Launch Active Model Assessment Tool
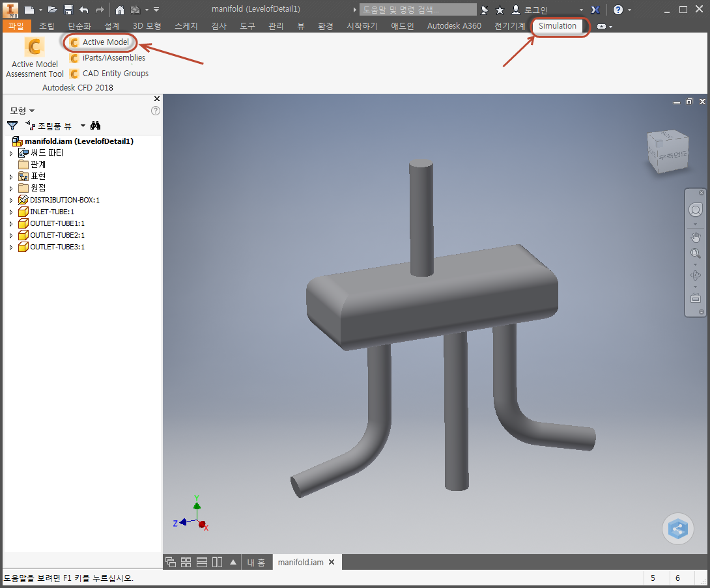 [35, 57]
